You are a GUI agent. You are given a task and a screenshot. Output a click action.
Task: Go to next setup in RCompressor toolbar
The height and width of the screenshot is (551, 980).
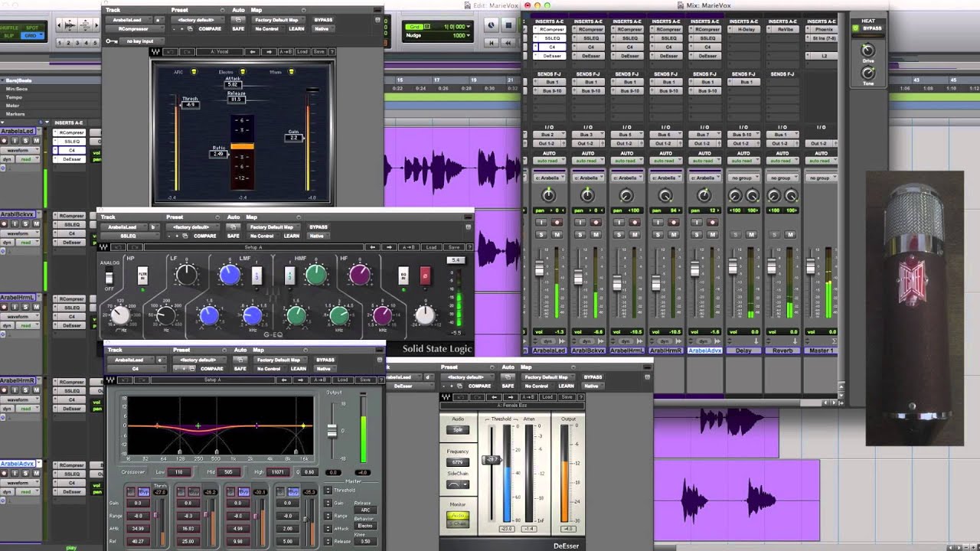(269, 52)
